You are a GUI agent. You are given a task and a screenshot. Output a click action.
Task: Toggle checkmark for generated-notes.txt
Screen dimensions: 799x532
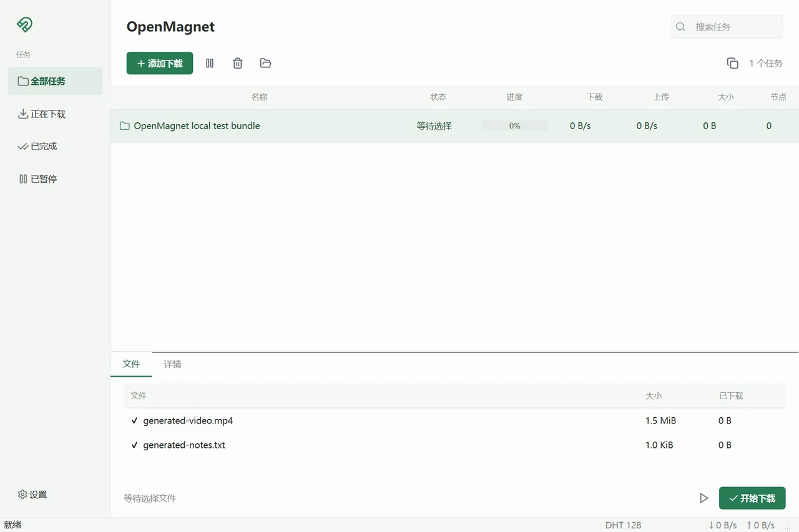(134, 445)
